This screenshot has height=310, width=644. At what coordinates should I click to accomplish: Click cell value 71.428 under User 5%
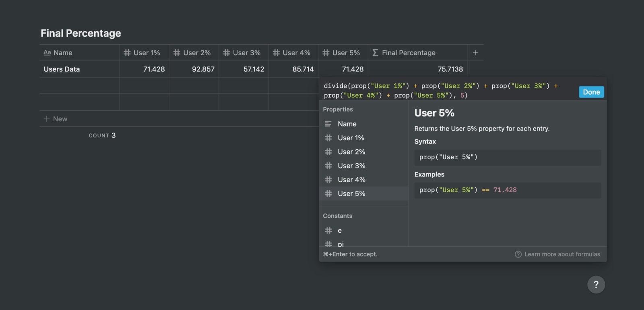coord(343,69)
